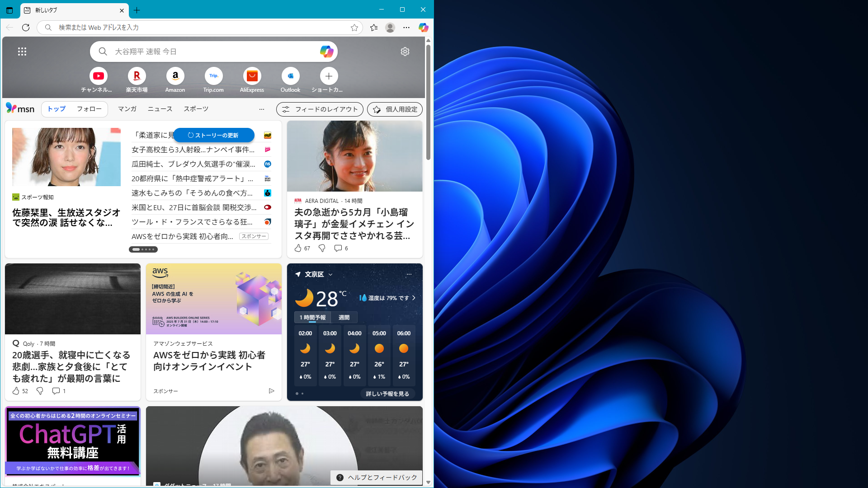Open weather card options menu

(x=409, y=274)
